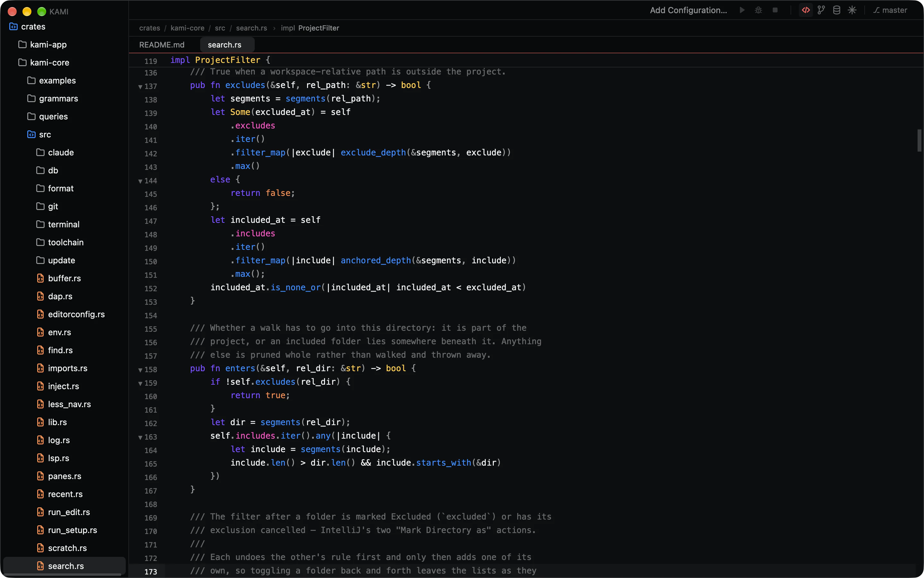924x578 pixels.
Task: Click search.rs in the breadcrumb
Action: (251, 28)
